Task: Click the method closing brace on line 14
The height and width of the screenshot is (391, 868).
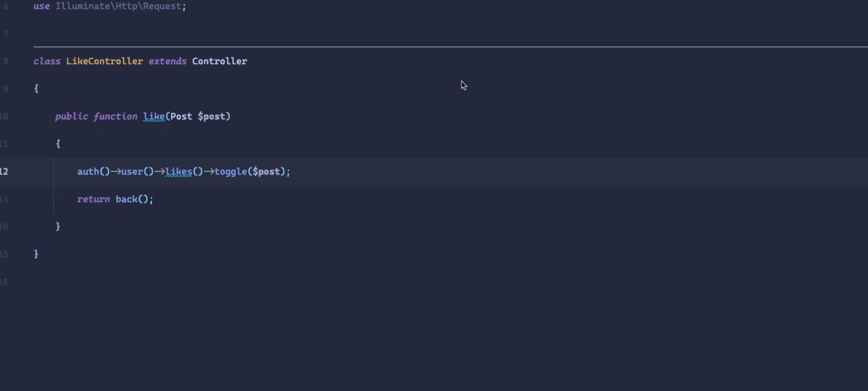Action: pyautogui.click(x=58, y=227)
